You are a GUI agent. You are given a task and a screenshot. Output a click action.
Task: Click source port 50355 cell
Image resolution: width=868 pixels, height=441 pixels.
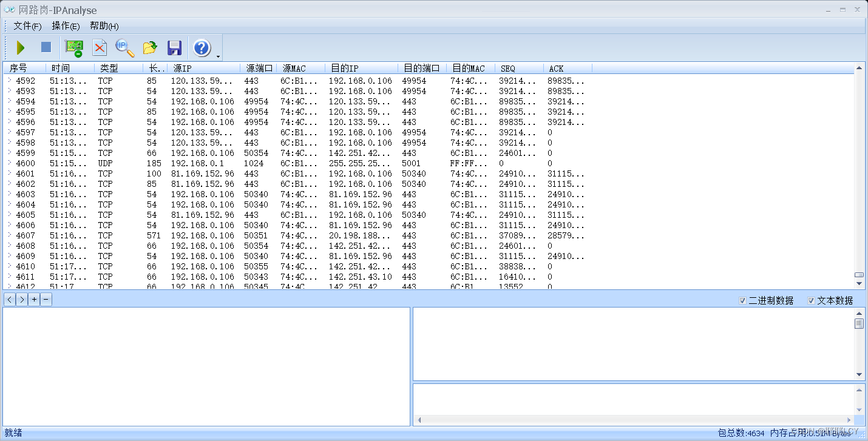pos(256,266)
